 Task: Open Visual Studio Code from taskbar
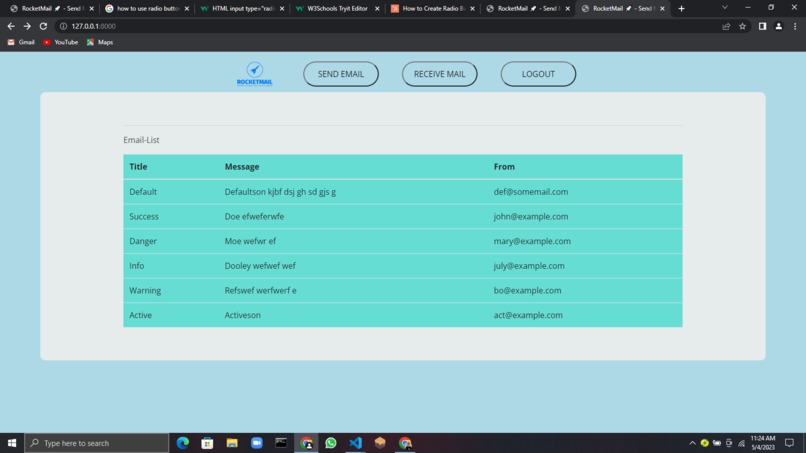pyautogui.click(x=355, y=443)
